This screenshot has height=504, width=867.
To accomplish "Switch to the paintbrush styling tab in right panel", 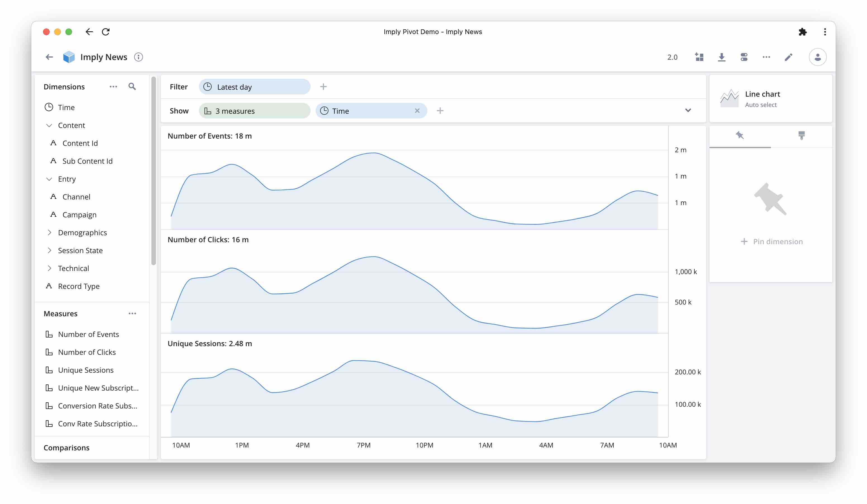I will point(802,135).
